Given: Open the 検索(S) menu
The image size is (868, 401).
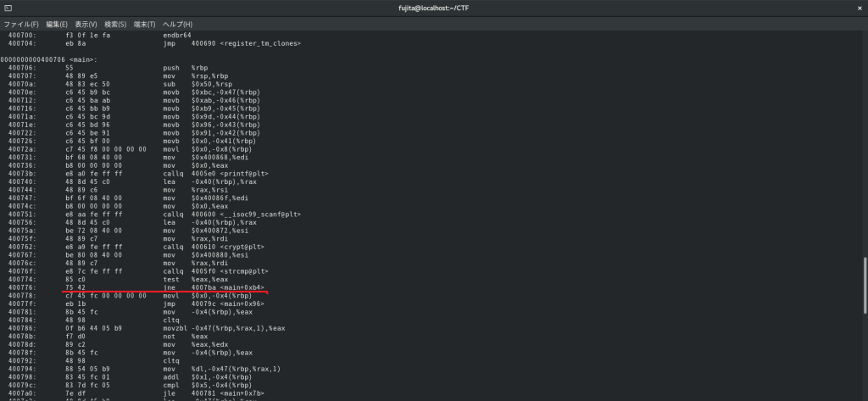Looking at the screenshot, I should [114, 24].
